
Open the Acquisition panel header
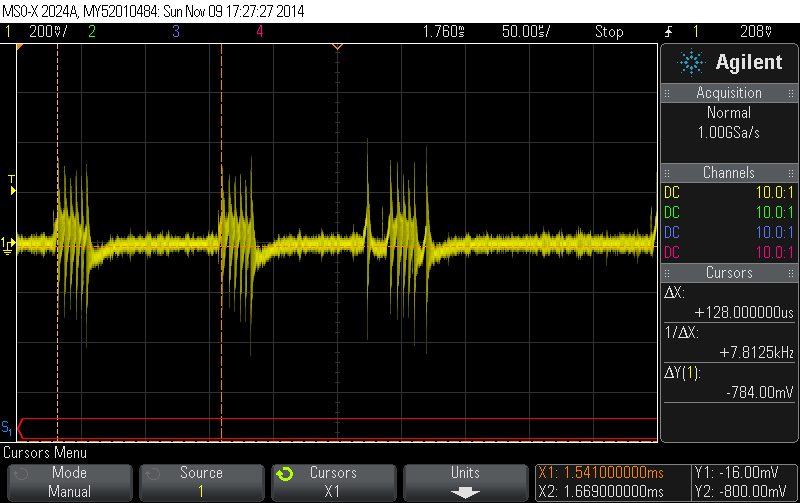click(x=729, y=93)
